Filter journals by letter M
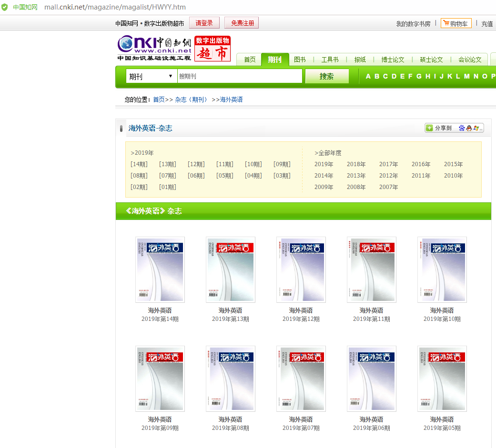496x448 pixels. tap(466, 76)
